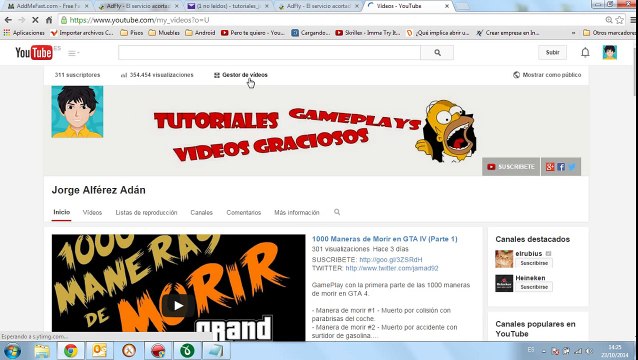This screenshot has width=638, height=360.
Task: Open notifications bell icon
Action: point(585,52)
